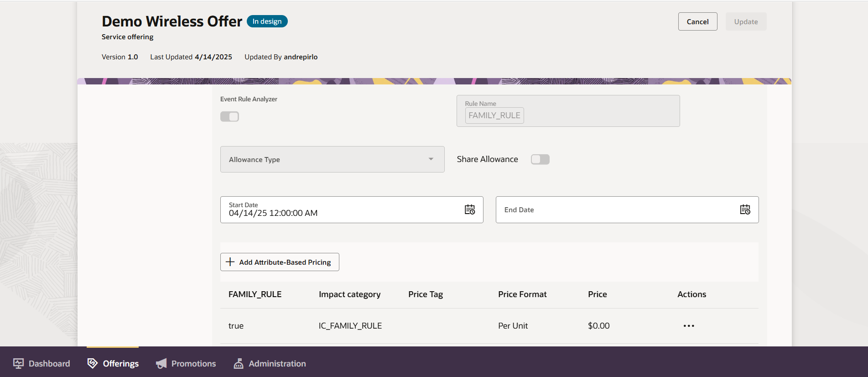
Task: Click the Dashboard monitor icon
Action: coord(18,363)
